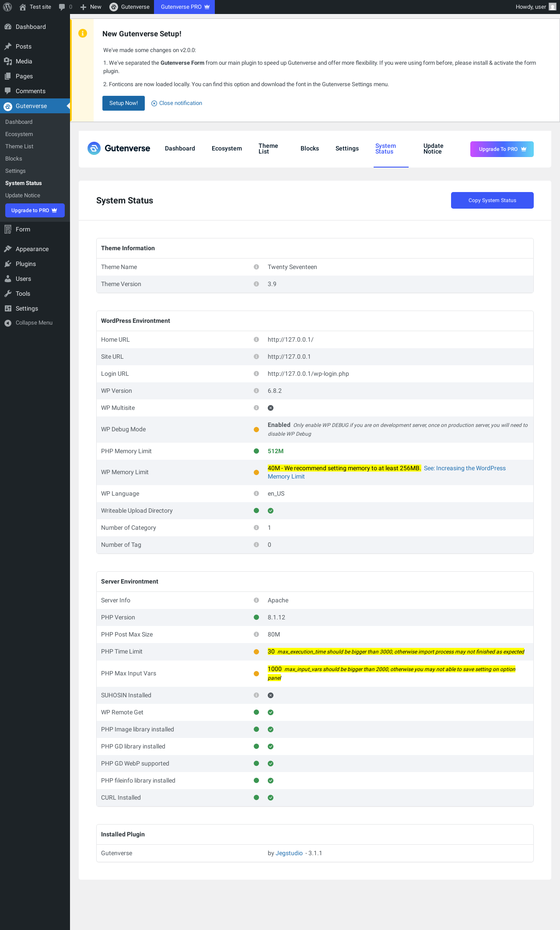560x930 pixels.
Task: Click the 8.1.12 PHP version value
Action: 276,617
